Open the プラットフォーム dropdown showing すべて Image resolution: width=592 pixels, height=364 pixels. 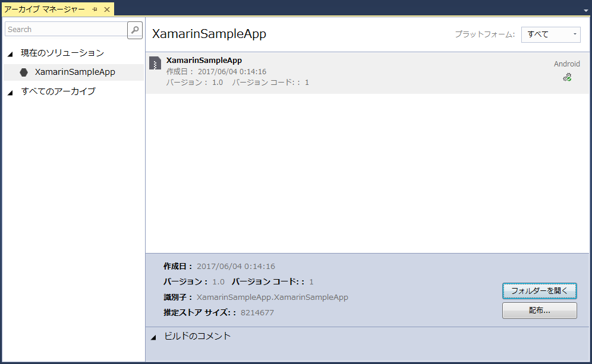tap(551, 34)
